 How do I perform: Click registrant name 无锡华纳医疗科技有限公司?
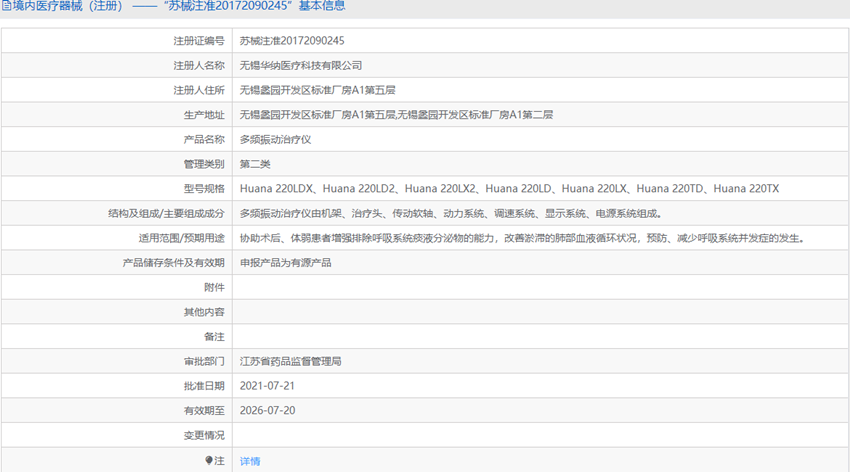tap(301, 66)
